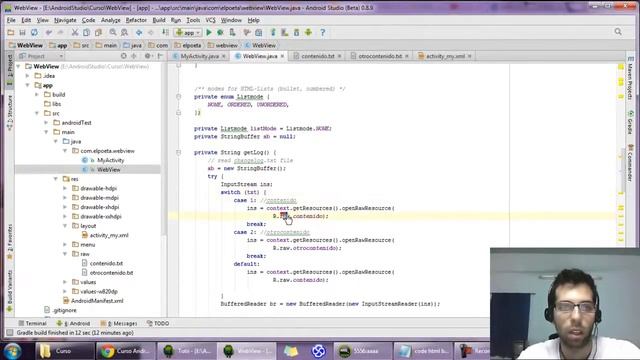Open the Project view selector dropdown
The image size is (640, 360).
pos(41,56)
